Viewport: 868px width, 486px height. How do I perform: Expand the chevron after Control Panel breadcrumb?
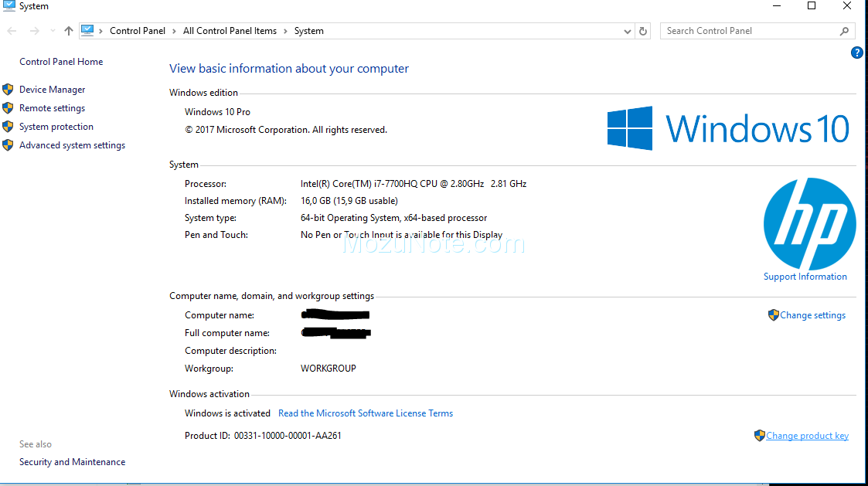[x=174, y=31]
